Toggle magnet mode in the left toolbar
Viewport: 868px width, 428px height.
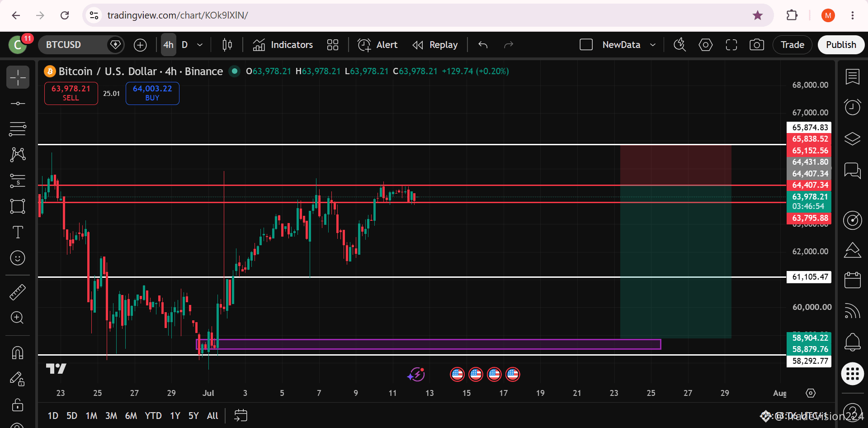(18, 352)
